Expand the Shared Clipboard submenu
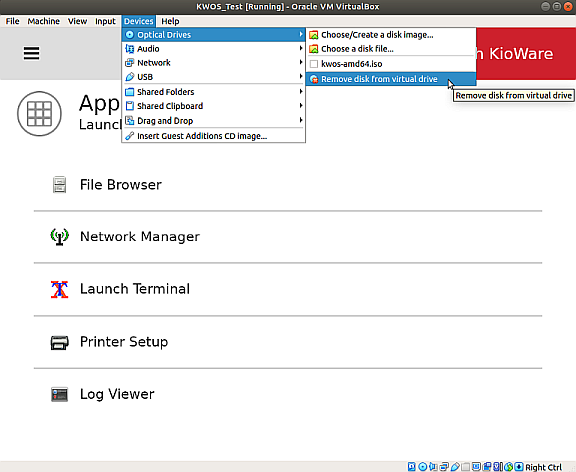The height and width of the screenshot is (472, 576). coord(213,106)
